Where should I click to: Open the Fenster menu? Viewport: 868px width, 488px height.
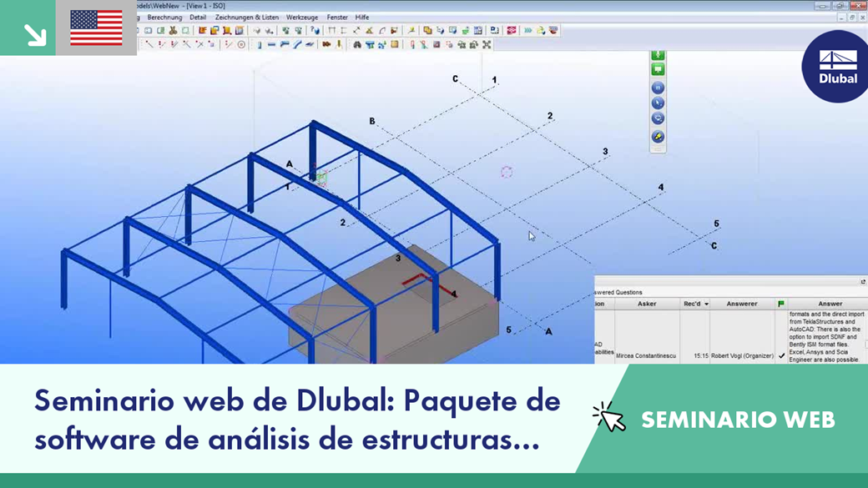pyautogui.click(x=337, y=18)
